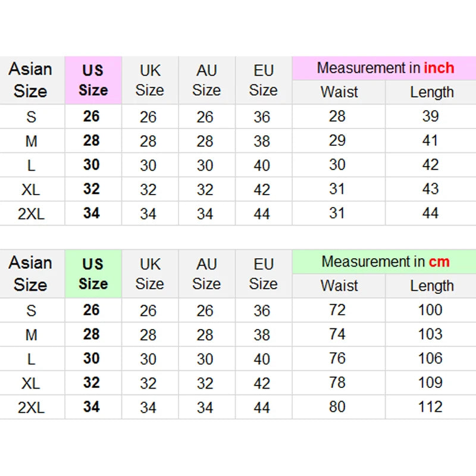Select the 'Measurement in cm' header
This screenshot has width=476, height=476.
384,262
